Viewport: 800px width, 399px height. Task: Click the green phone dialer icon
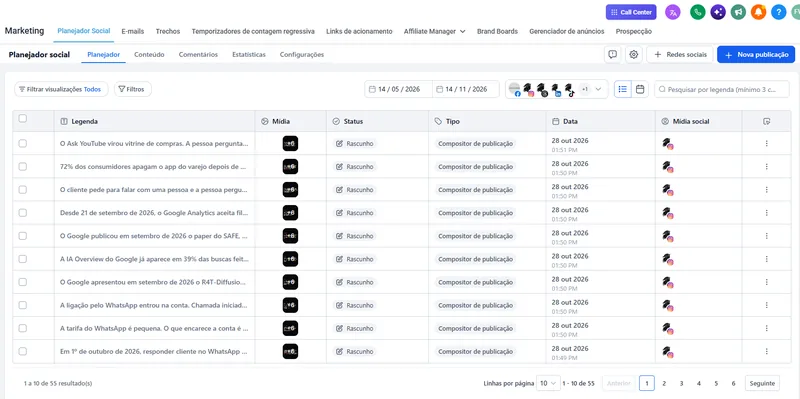[697, 12]
